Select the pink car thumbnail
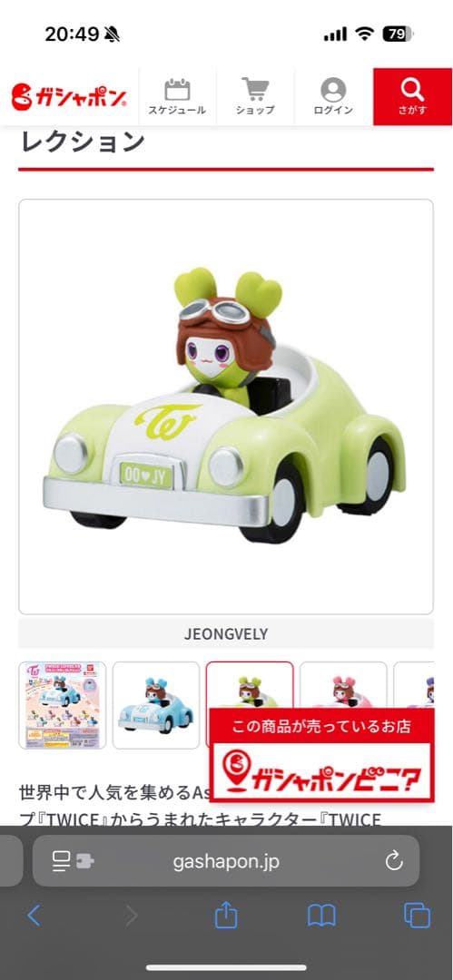453x980 pixels. [x=343, y=685]
